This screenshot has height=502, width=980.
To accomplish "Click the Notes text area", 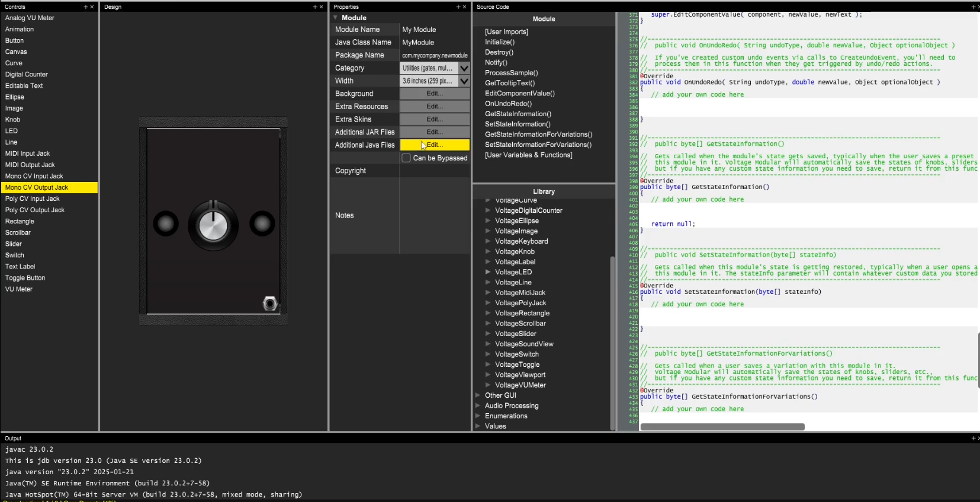I will (x=435, y=216).
